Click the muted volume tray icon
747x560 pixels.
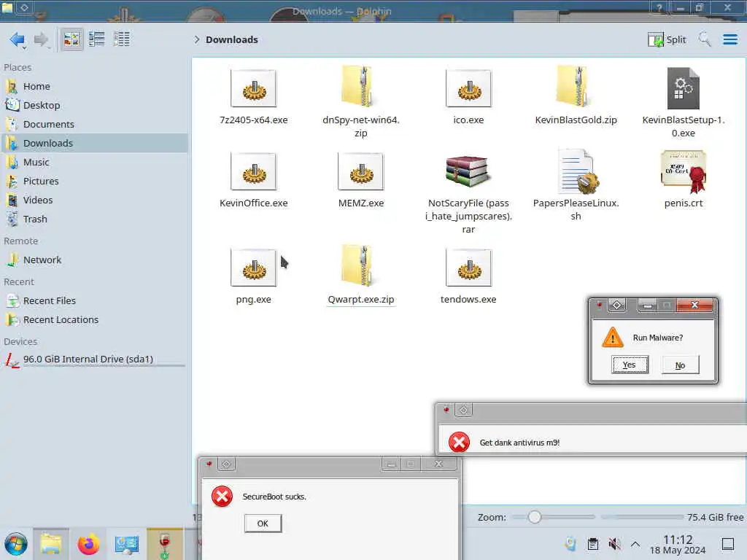coord(614,544)
